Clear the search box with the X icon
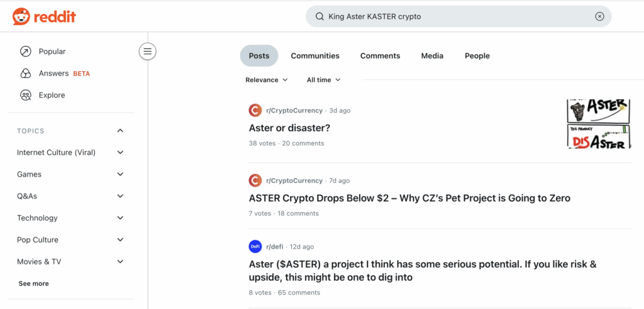 click(x=599, y=16)
